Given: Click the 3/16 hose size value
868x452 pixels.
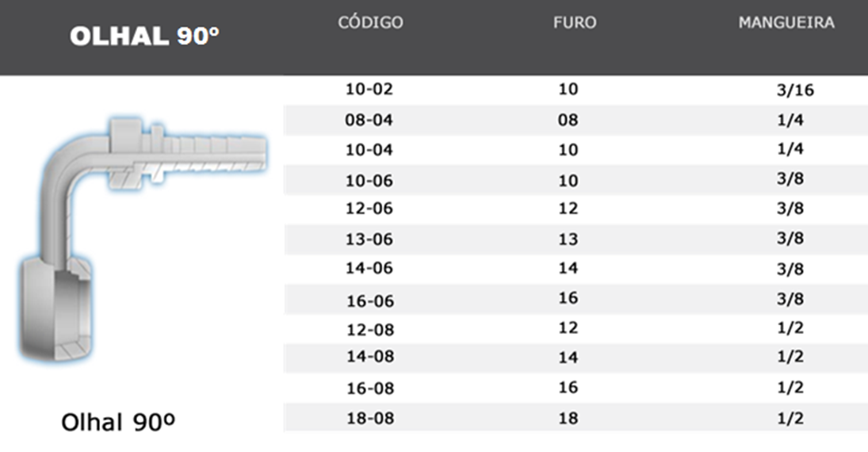Looking at the screenshot, I should pos(795,90).
